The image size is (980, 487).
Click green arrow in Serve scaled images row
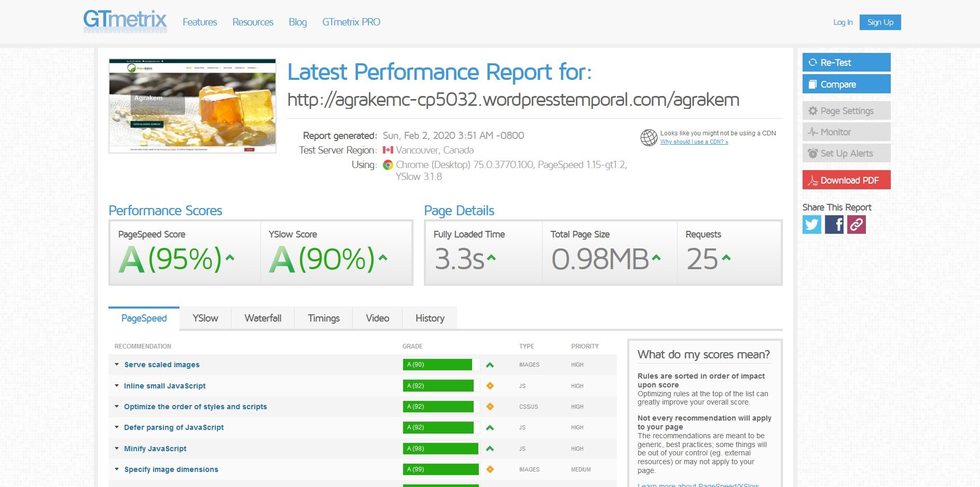click(x=490, y=365)
